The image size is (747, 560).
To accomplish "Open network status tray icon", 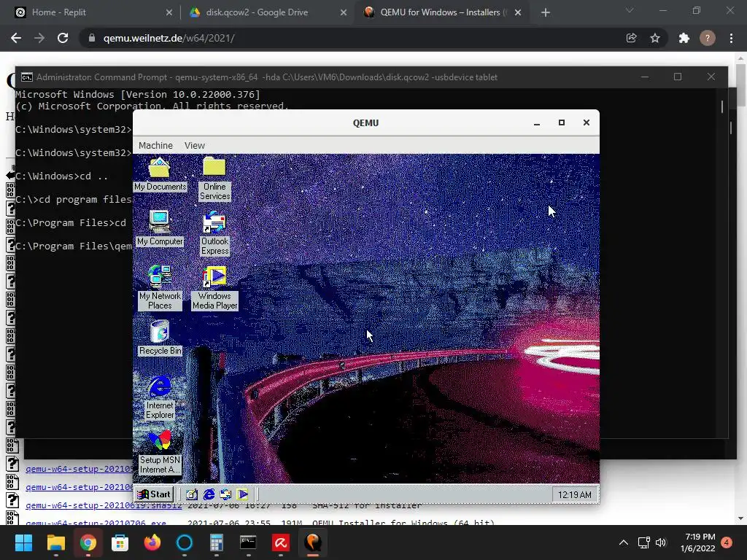I will [644, 542].
